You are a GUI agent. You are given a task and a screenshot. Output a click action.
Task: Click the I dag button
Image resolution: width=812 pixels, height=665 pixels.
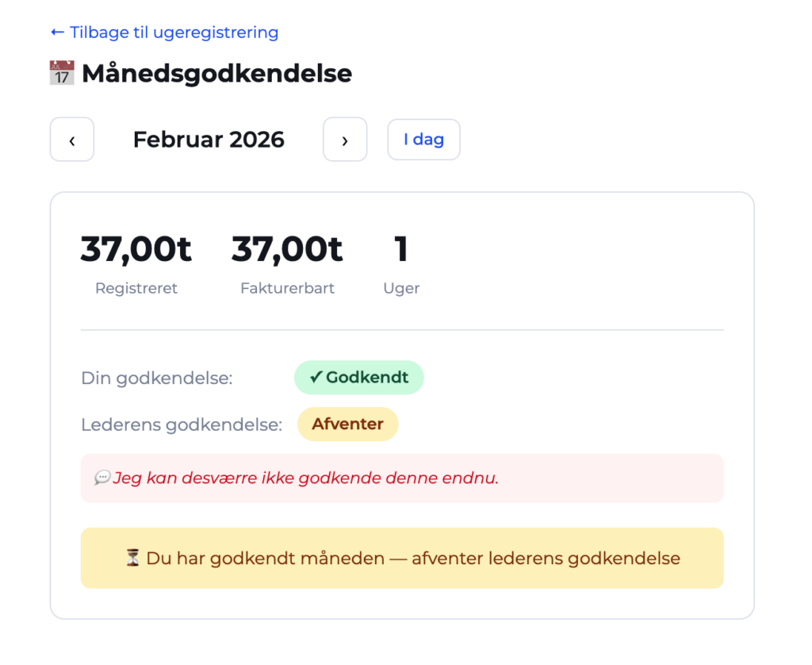tap(423, 140)
